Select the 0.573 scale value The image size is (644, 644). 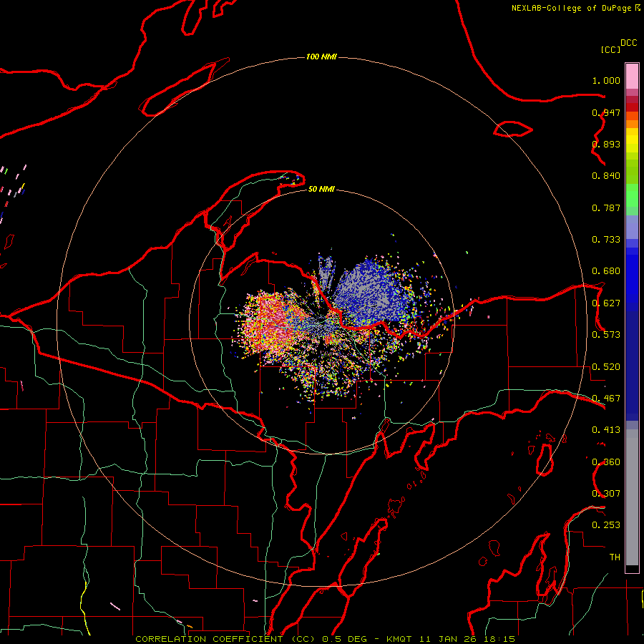point(606,335)
